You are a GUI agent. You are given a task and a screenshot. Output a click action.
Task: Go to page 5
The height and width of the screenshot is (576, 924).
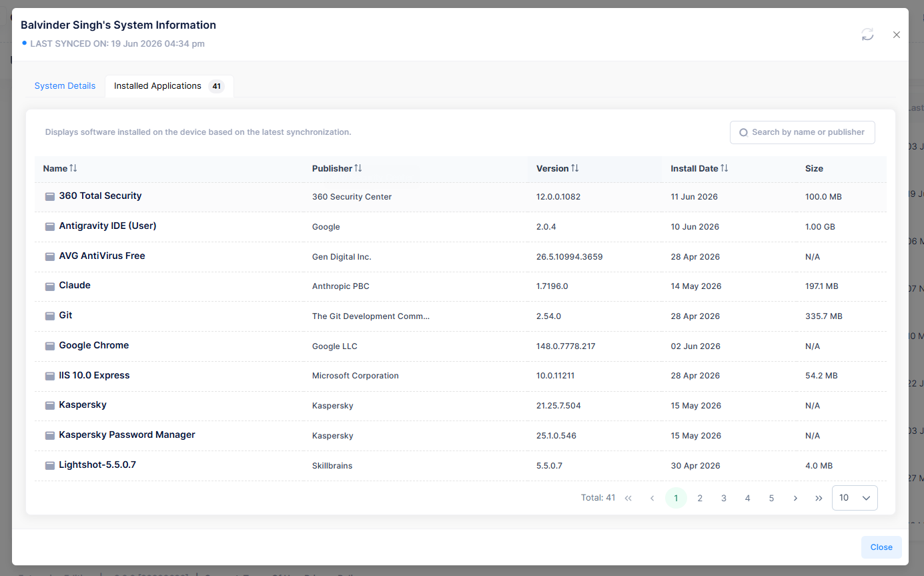(771, 498)
